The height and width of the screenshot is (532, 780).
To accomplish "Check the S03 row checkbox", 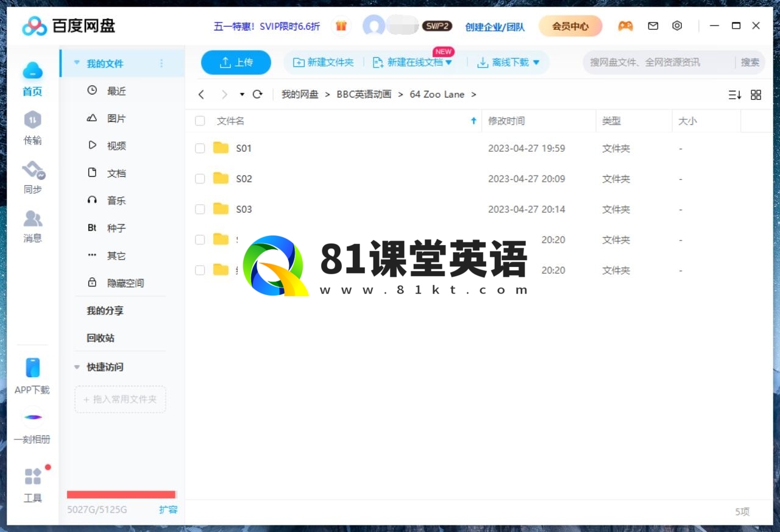I will pyautogui.click(x=200, y=209).
